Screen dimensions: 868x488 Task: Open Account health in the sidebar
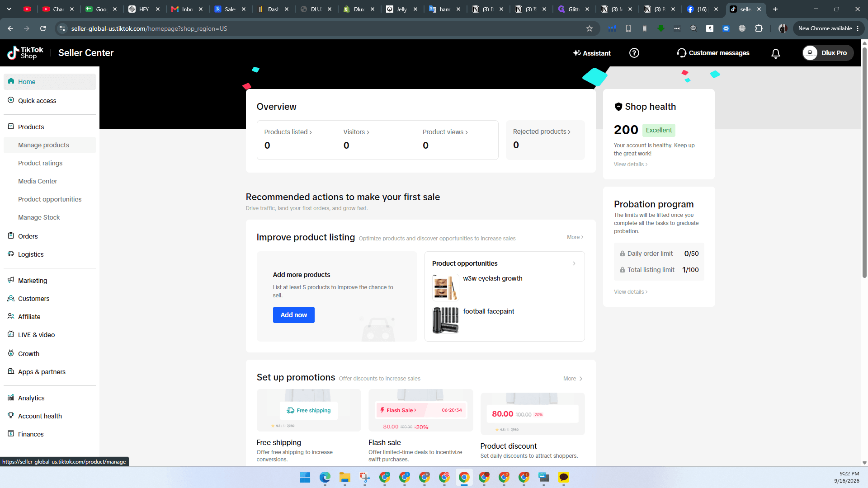tap(50, 416)
